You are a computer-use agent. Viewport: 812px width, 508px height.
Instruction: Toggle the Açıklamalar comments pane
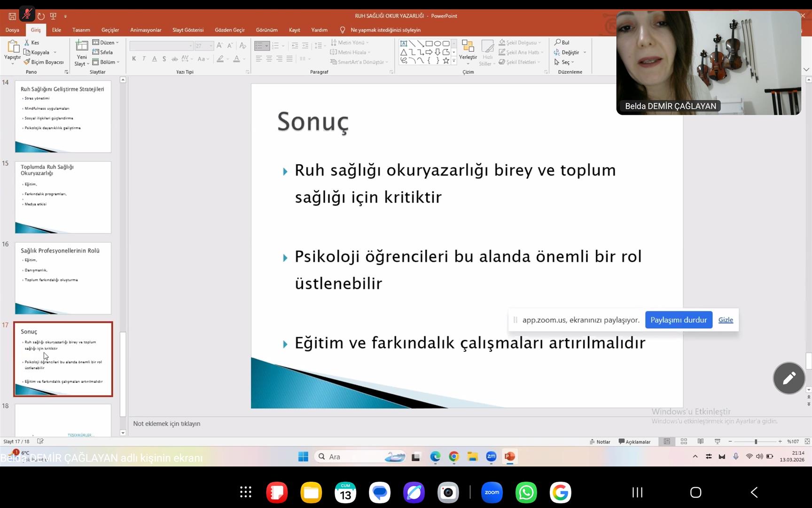[x=634, y=442]
